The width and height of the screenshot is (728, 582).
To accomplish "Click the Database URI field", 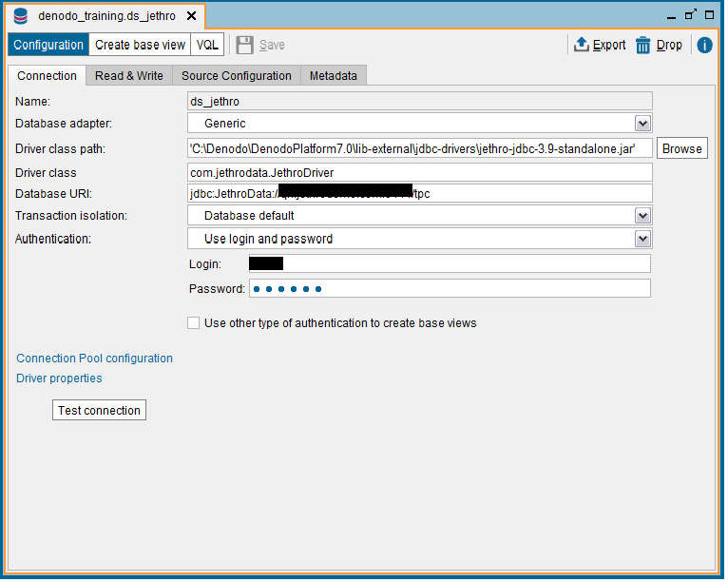I will click(x=420, y=193).
